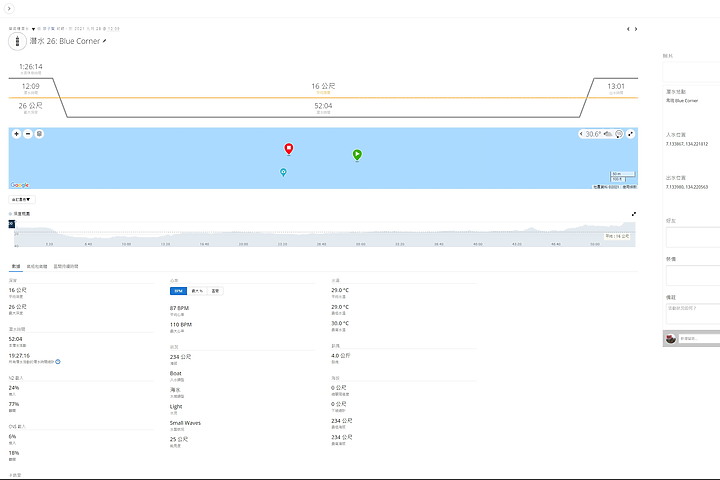The width and height of the screenshot is (720, 480).
Task: Switch to the second stats tab
Action: pyautogui.click(x=37, y=266)
